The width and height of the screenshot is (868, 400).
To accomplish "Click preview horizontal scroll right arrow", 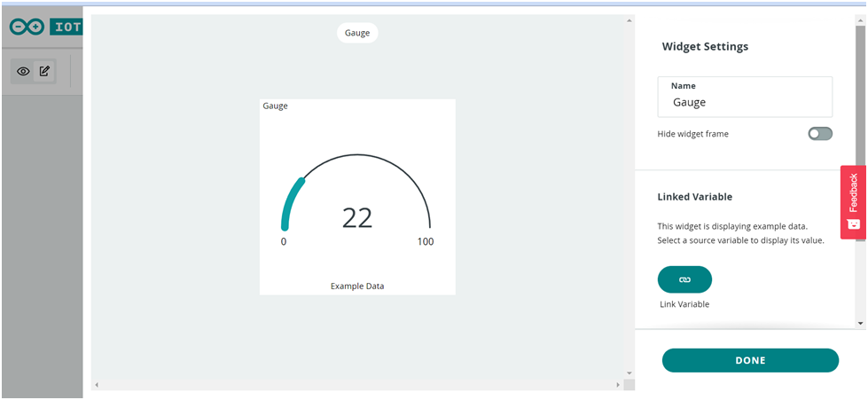I will tap(618, 384).
